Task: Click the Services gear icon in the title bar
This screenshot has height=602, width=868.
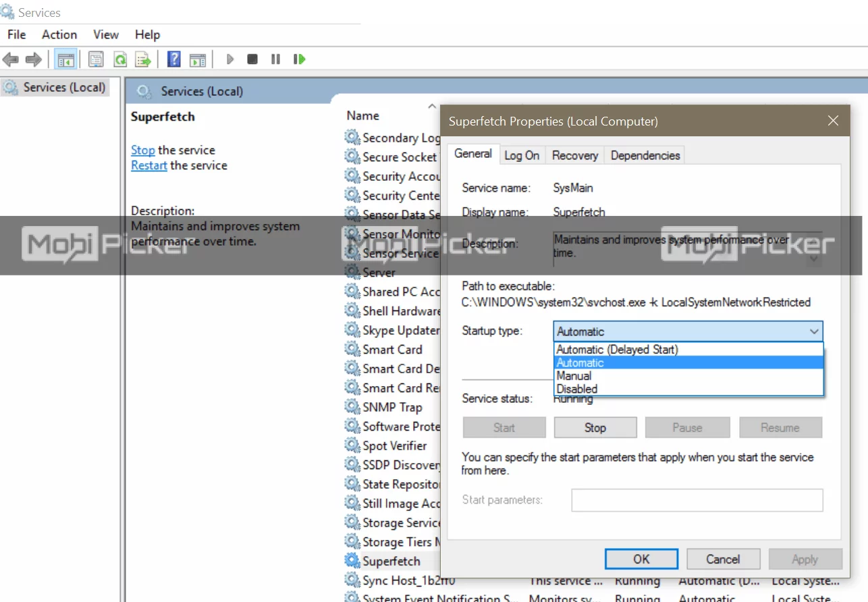Action: 8,12
